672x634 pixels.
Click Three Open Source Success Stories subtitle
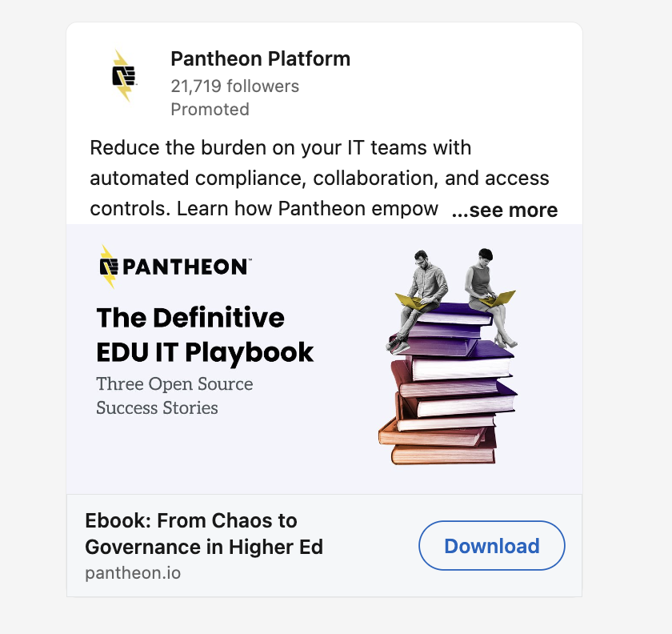coord(174,395)
